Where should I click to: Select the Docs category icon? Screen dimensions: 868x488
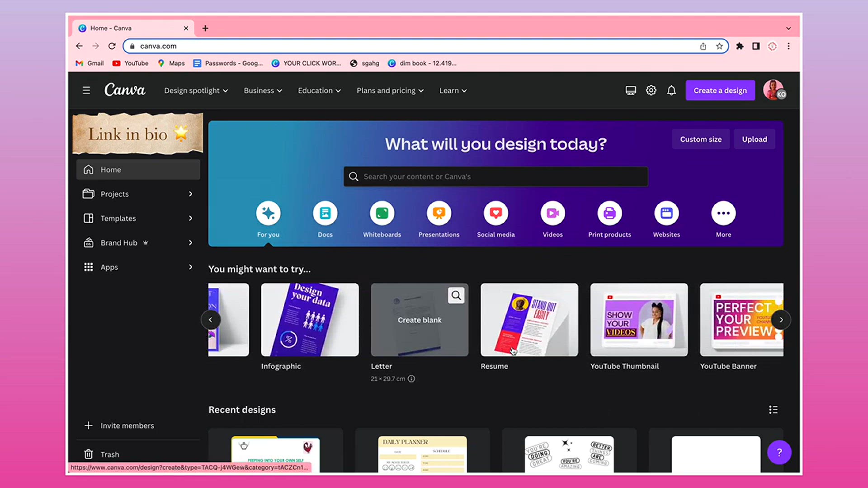(325, 213)
